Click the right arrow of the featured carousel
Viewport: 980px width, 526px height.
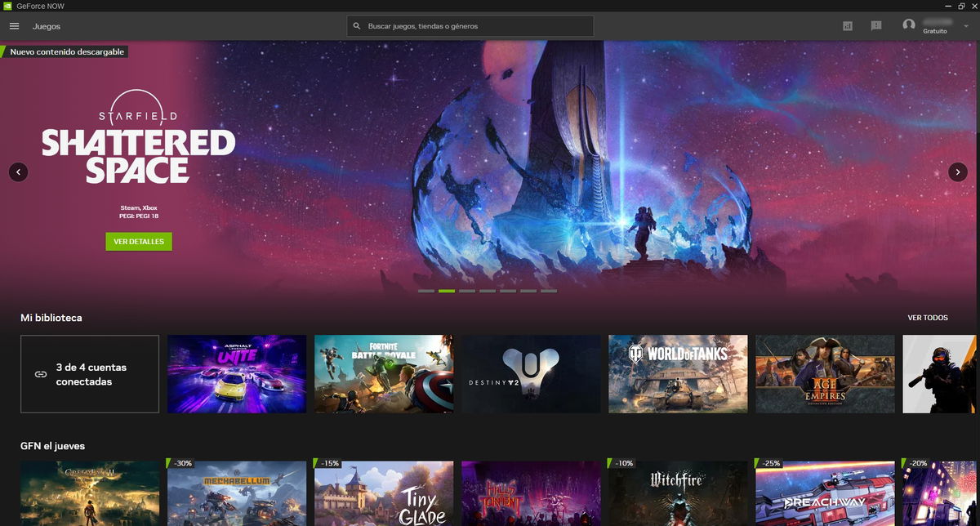pos(957,172)
